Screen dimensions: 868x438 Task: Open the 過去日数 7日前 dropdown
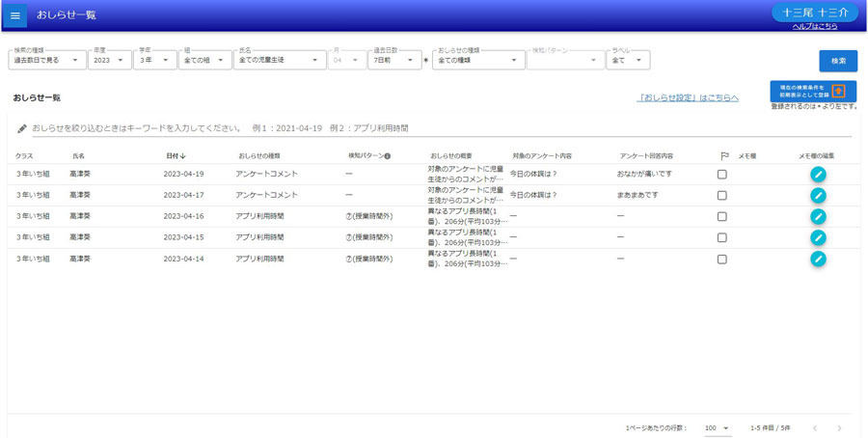pos(394,60)
